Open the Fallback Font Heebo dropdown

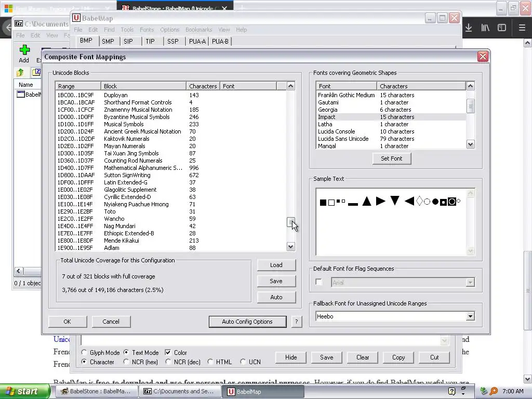[x=470, y=316]
